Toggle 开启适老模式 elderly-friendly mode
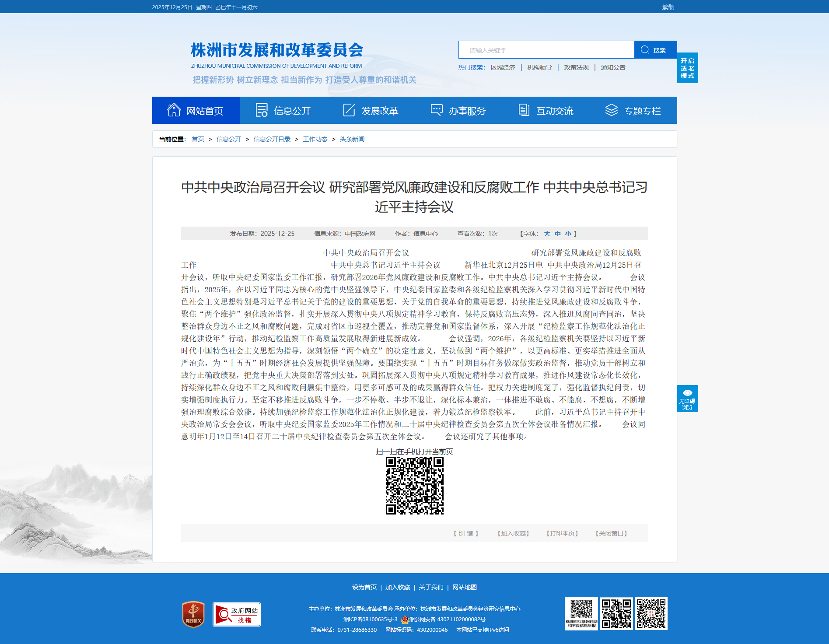The height and width of the screenshot is (644, 829). click(687, 68)
